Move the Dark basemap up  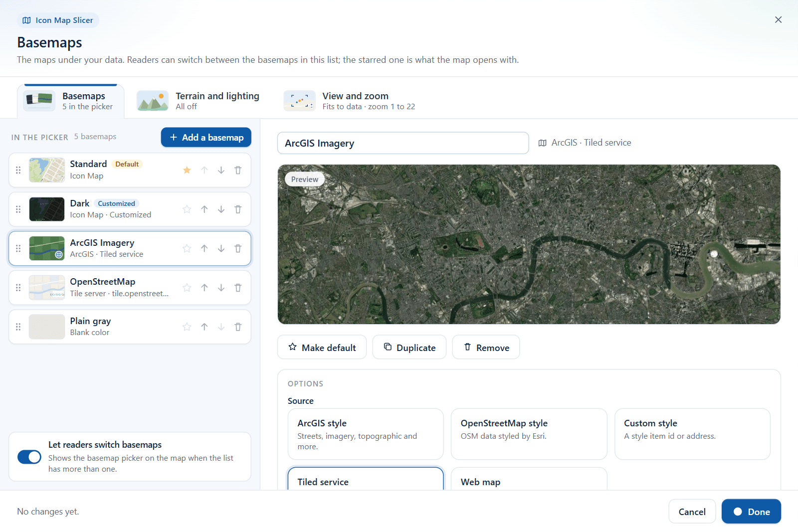point(204,209)
